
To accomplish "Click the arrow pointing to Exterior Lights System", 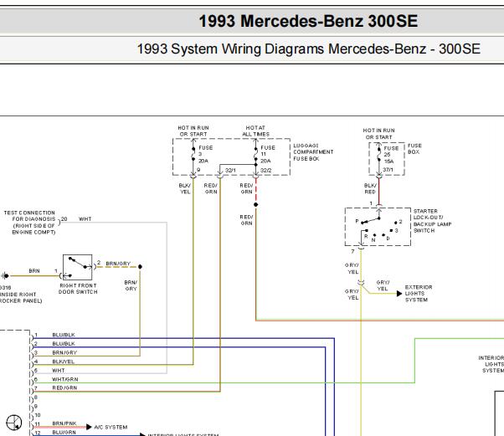I will point(399,294).
